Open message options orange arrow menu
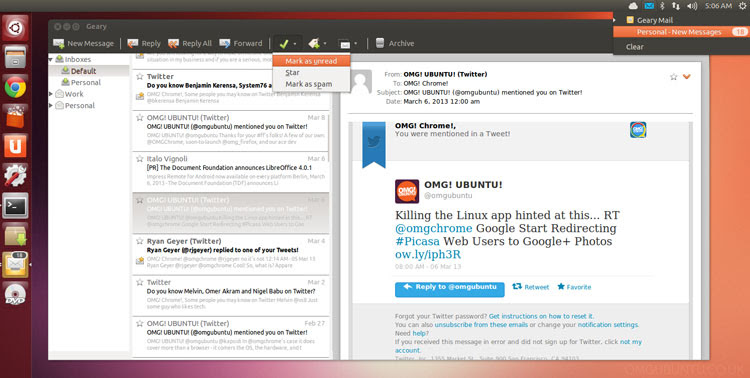The image size is (750, 378). pos(687,77)
